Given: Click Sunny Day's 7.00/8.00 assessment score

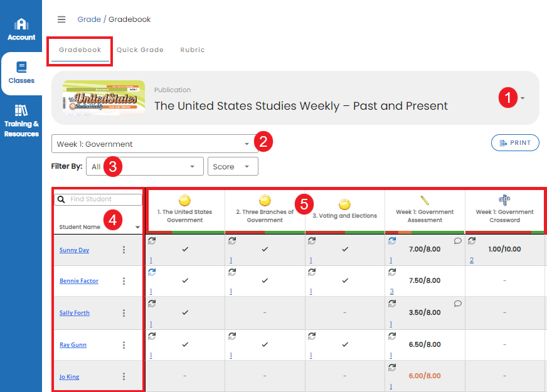Looking at the screenshot, I should (425, 249).
